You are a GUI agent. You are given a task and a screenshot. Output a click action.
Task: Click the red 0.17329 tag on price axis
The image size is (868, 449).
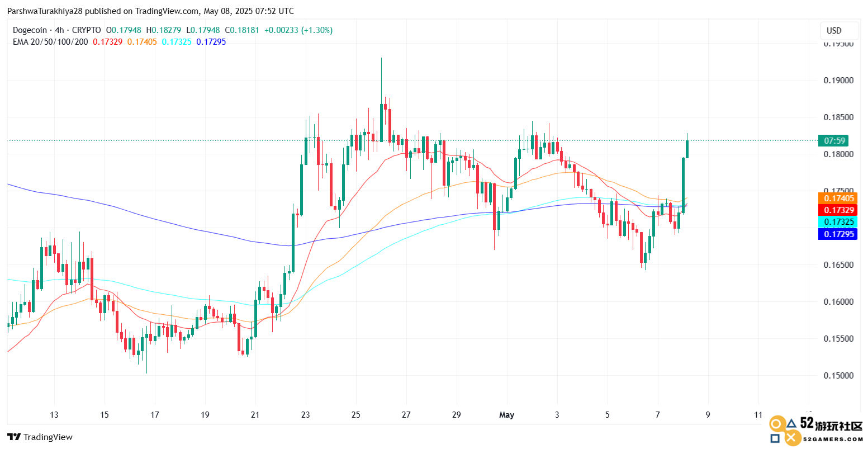point(837,210)
